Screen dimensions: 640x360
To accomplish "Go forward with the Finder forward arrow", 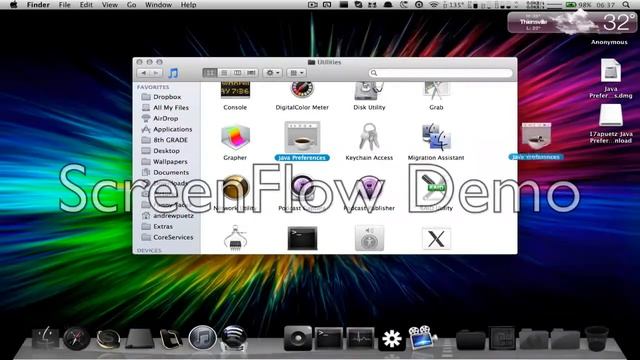I will coord(156,73).
